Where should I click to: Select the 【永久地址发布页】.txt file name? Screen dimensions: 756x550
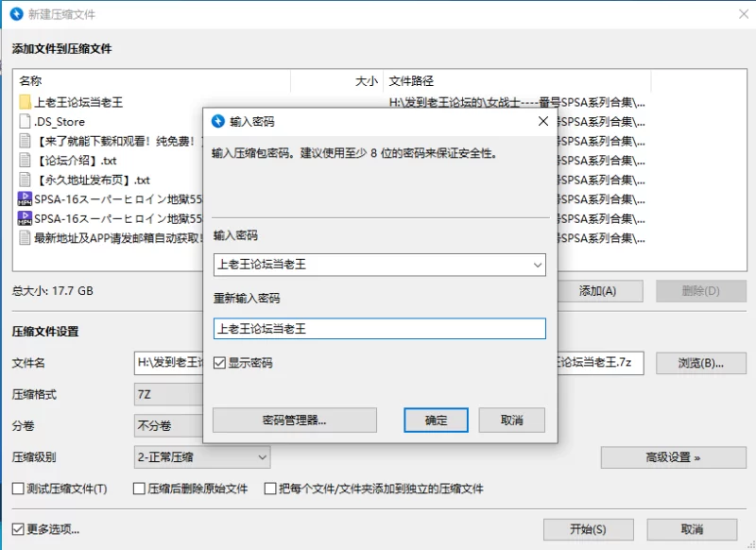click(93, 180)
